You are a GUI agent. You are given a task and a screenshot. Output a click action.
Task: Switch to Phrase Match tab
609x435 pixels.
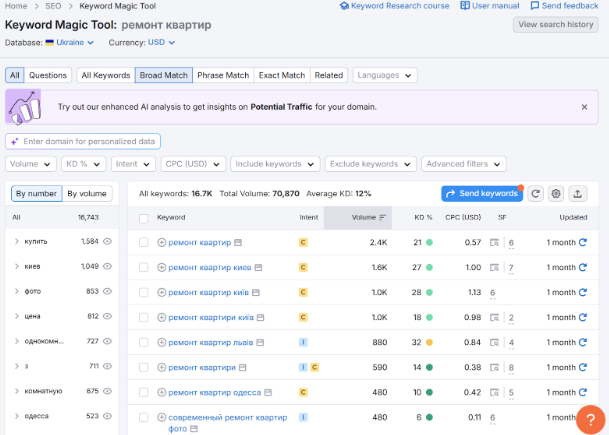(223, 75)
